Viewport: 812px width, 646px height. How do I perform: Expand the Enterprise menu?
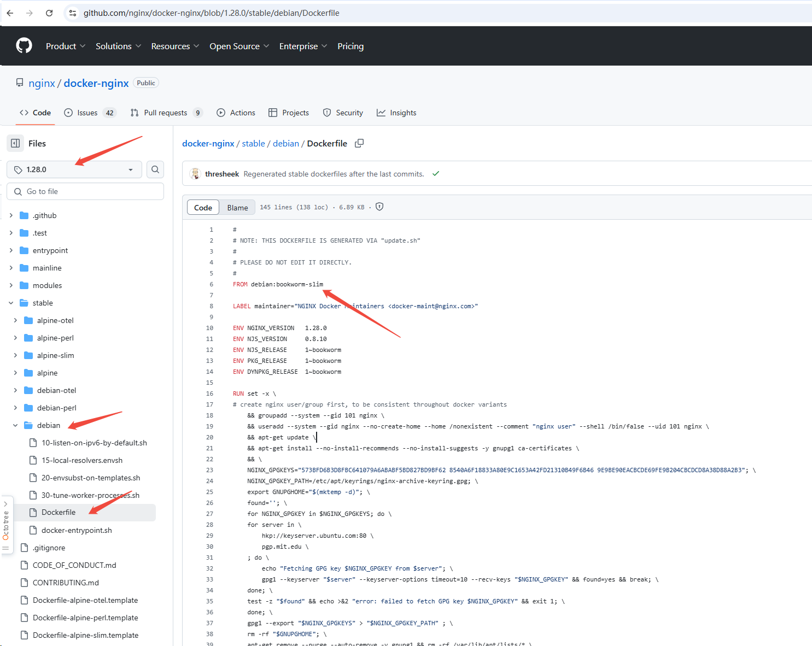(303, 46)
